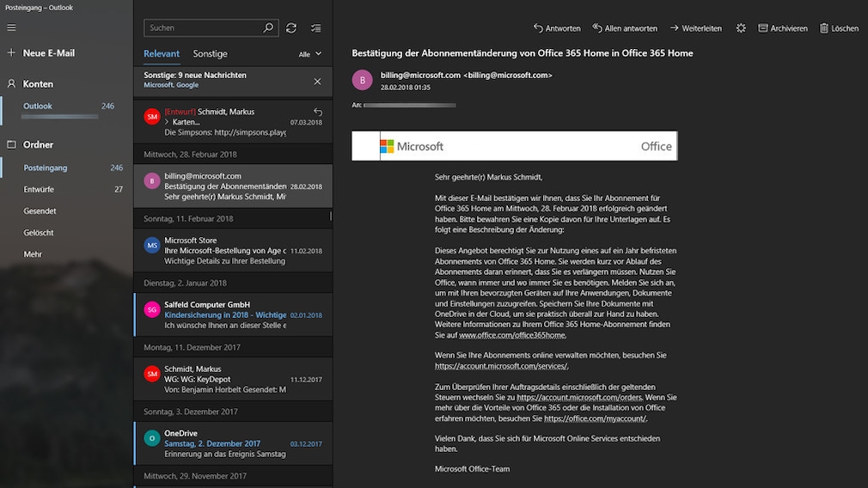The image size is (868, 488).
Task: Switch to the Relevant tab
Action: tap(161, 53)
